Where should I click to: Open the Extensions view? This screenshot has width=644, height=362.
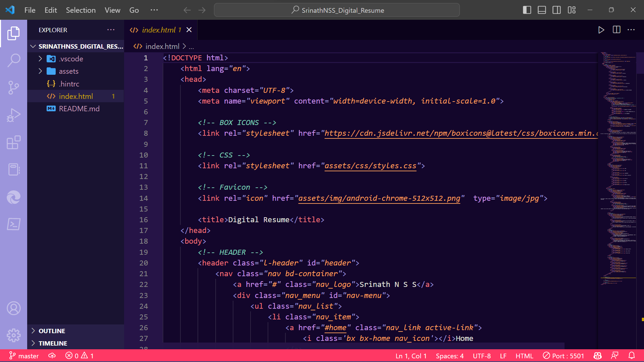[14, 142]
